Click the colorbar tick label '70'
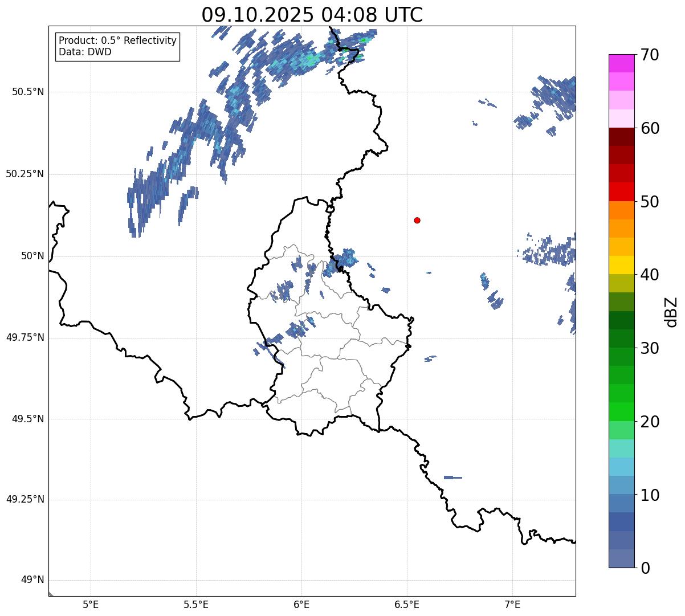This screenshot has width=685, height=616. coord(650,55)
